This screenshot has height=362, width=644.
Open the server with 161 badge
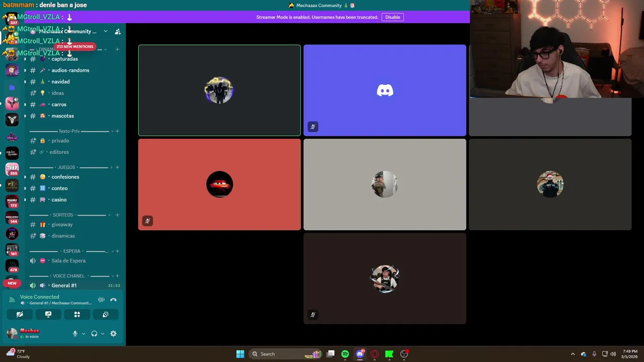point(12,249)
